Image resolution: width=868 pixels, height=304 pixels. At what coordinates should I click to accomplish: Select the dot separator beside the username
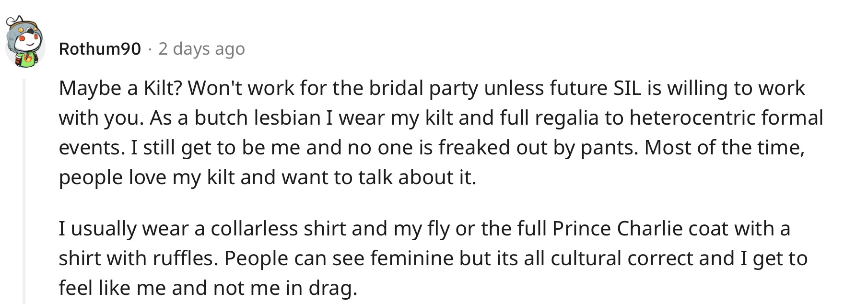pyautogui.click(x=150, y=49)
